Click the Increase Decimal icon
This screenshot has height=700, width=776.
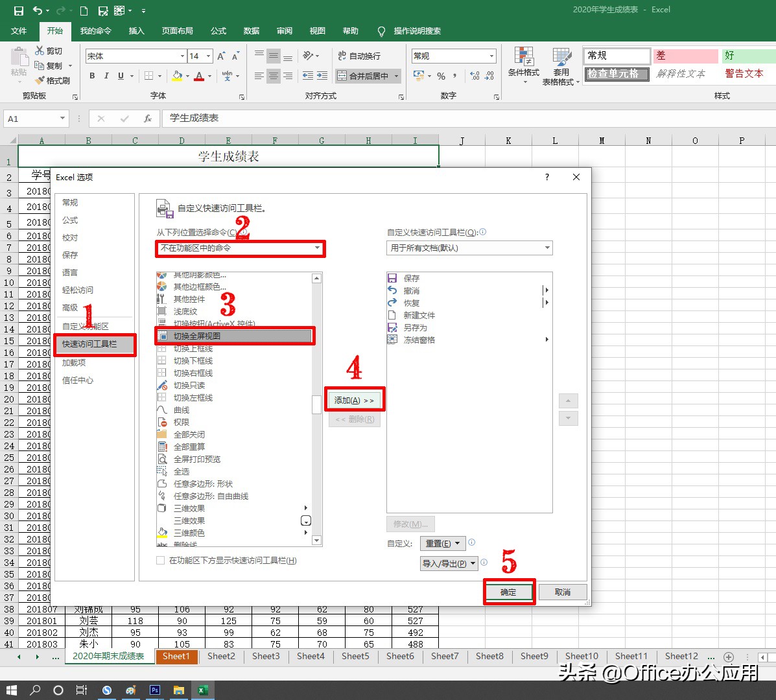[x=475, y=76]
